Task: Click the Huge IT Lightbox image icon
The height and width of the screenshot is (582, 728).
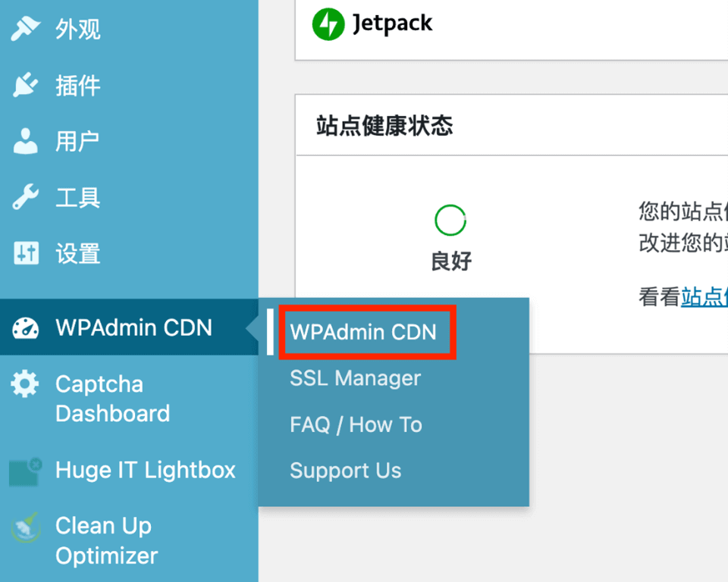Action: click(25, 470)
